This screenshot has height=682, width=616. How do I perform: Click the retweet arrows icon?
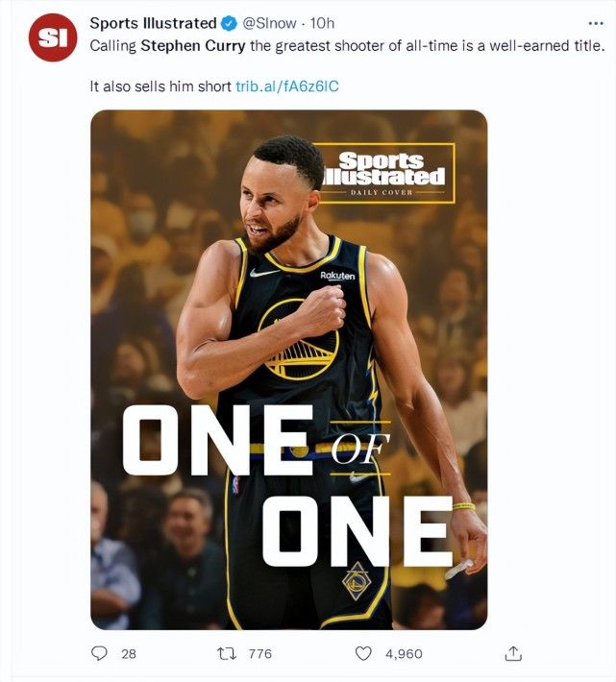(227, 653)
